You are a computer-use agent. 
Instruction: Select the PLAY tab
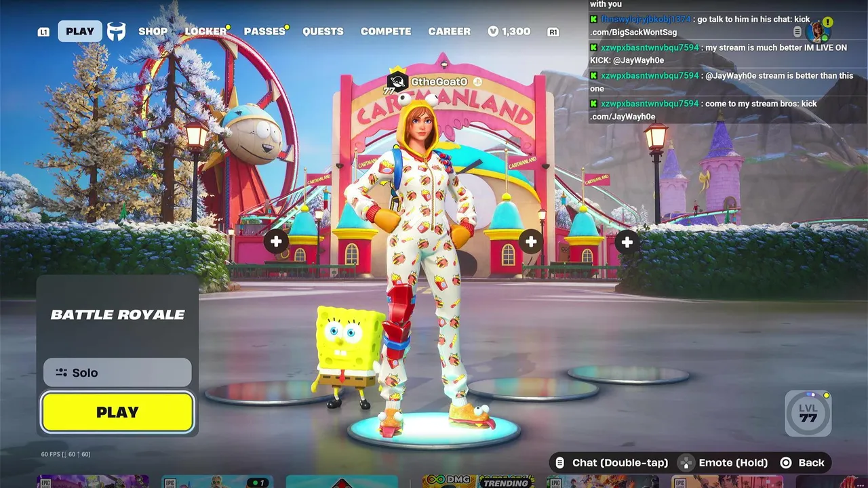(80, 31)
